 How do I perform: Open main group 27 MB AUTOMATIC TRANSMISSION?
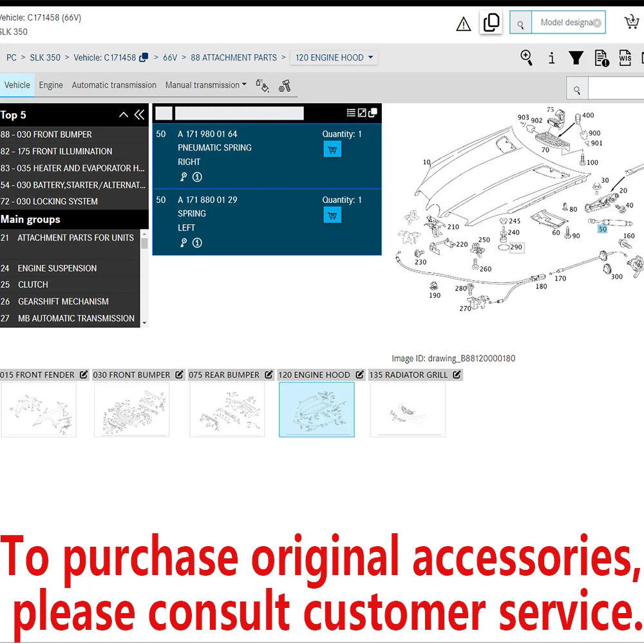pyautogui.click(x=70, y=318)
